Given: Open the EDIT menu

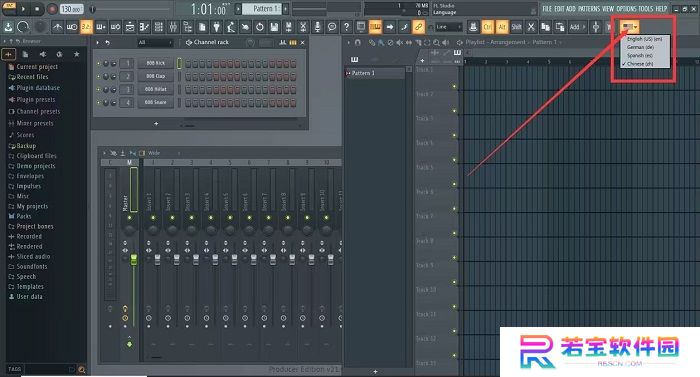Looking at the screenshot, I should (x=559, y=8).
